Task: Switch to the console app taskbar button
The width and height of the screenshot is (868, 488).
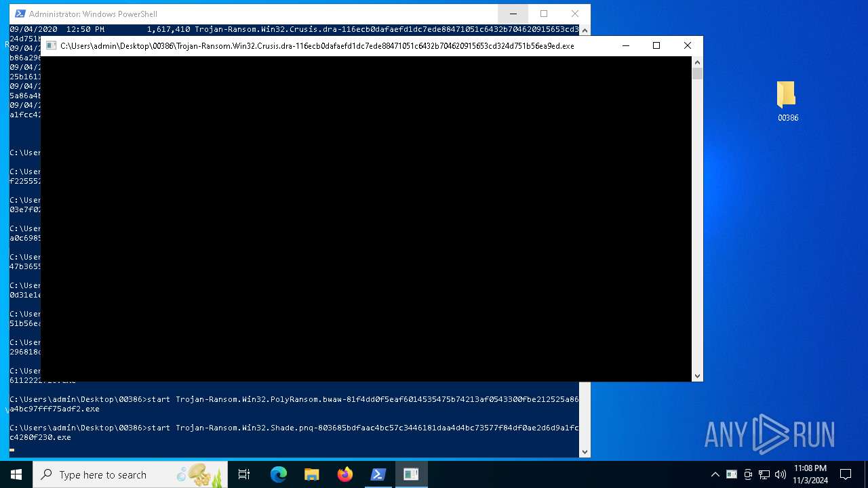Action: click(411, 474)
